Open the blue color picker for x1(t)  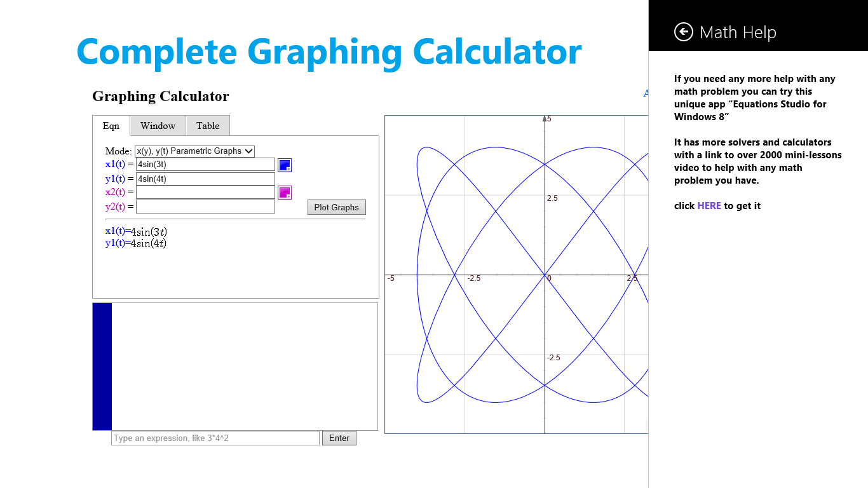[285, 165]
